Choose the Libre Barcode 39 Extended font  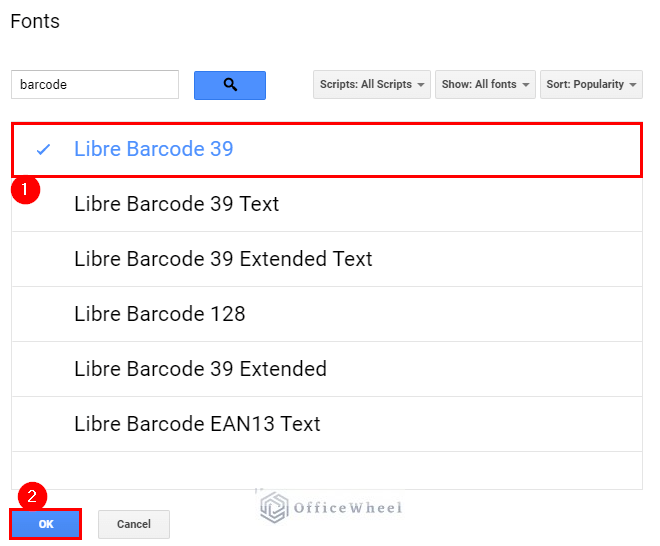point(327,369)
